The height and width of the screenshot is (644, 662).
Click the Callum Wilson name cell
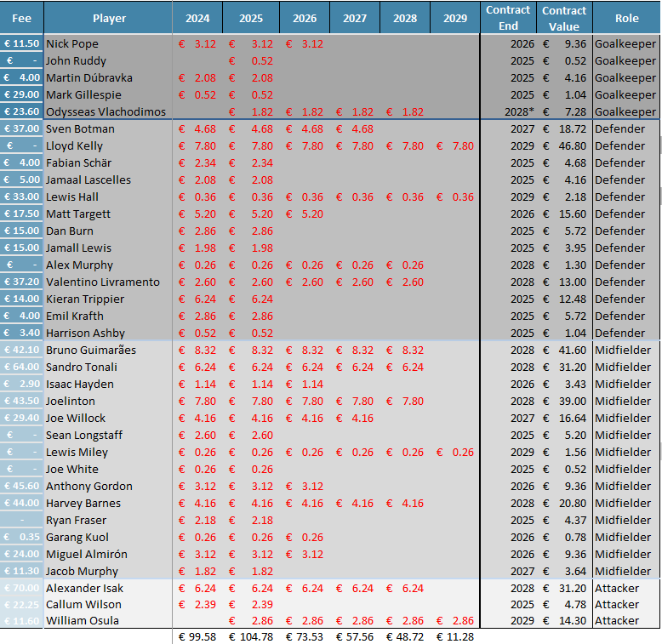(x=108, y=604)
